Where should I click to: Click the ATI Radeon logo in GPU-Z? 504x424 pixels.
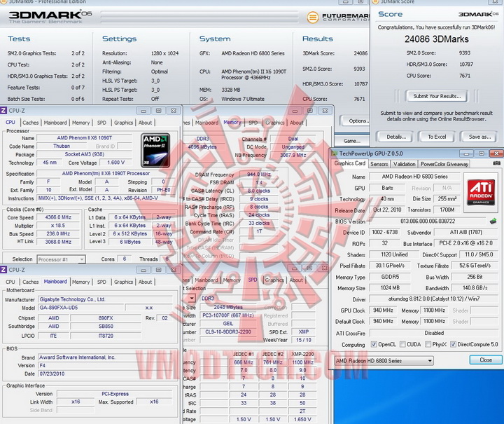480,192
